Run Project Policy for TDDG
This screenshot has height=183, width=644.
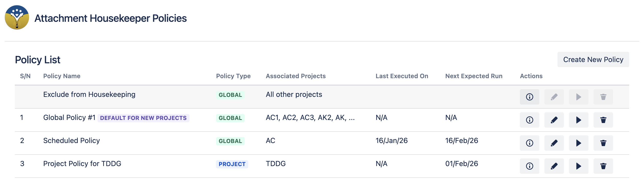[578, 166]
